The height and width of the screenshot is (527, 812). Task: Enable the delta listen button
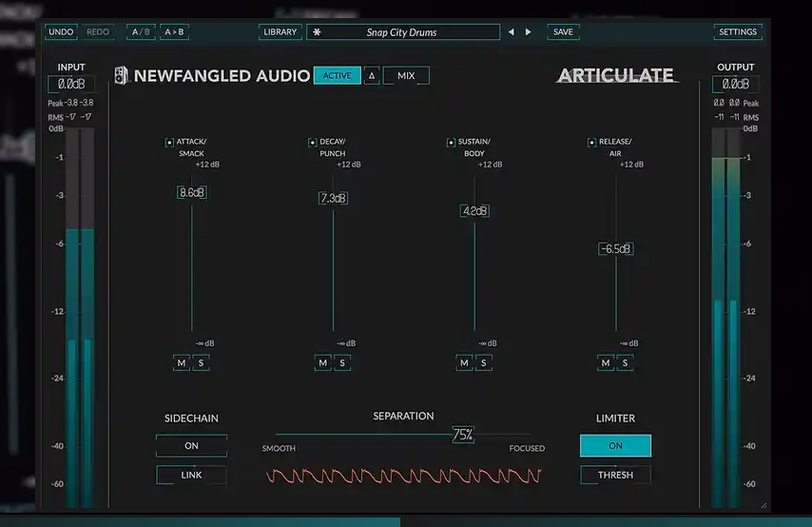click(x=372, y=76)
